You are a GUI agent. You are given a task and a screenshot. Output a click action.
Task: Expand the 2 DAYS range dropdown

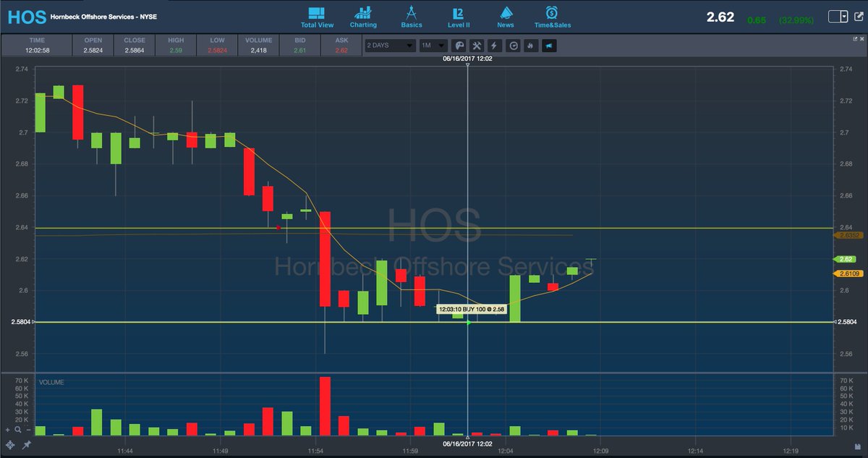391,46
